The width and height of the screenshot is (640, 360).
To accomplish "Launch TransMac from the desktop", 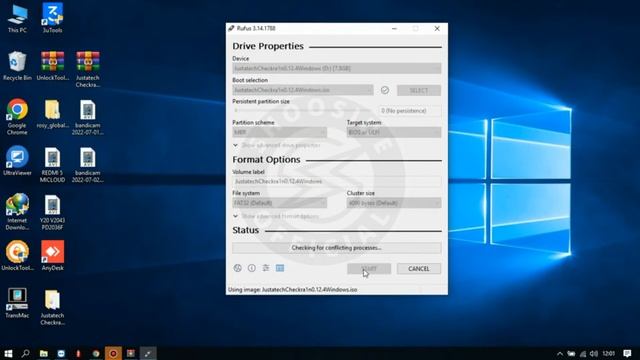I will pos(17,303).
